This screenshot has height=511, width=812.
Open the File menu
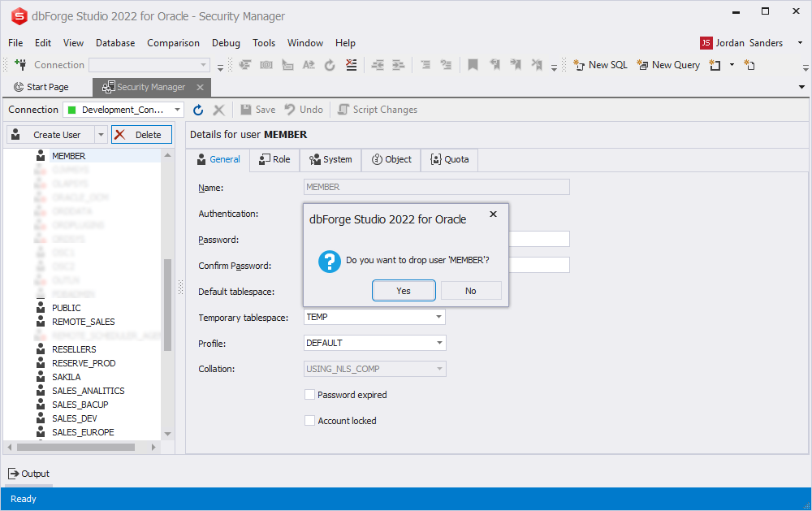[x=15, y=43]
